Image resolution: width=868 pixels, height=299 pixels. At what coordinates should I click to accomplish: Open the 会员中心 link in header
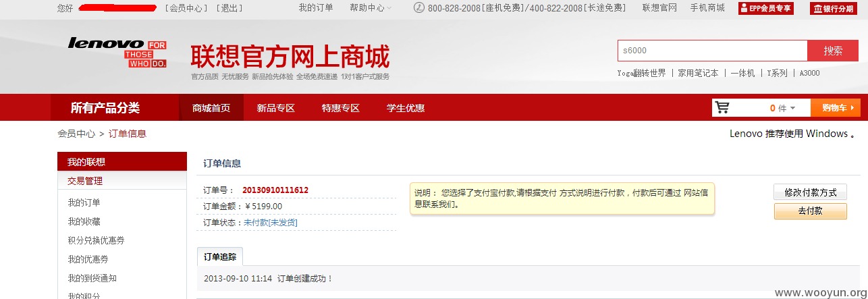tap(187, 8)
